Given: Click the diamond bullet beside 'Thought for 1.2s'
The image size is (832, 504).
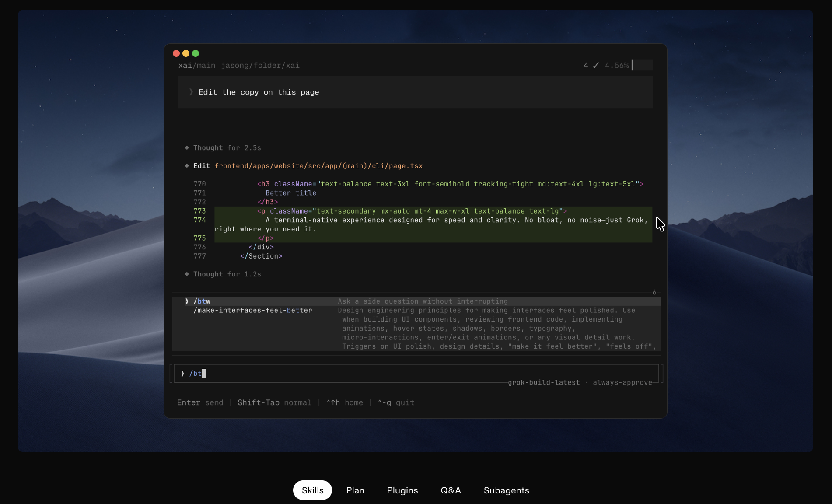Looking at the screenshot, I should pos(187,274).
